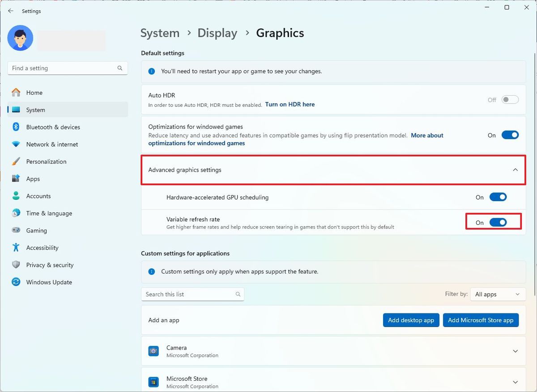Screen dimensions: 537x392
Task: Click the Add desktop app button
Action: [x=411, y=320]
